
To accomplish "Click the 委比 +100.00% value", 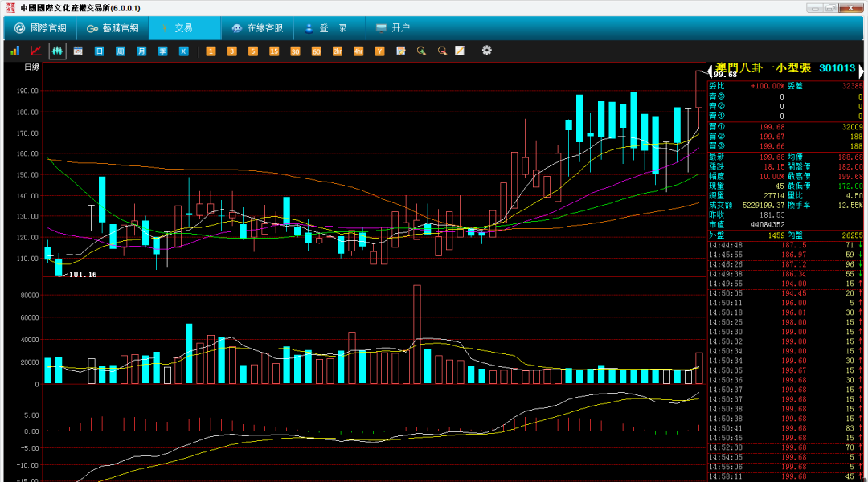I will click(x=768, y=86).
